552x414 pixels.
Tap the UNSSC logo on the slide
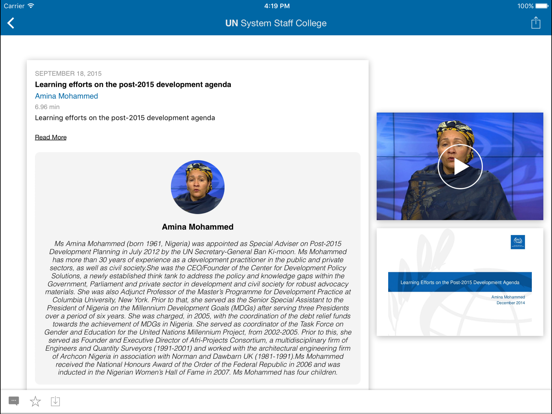tap(518, 242)
